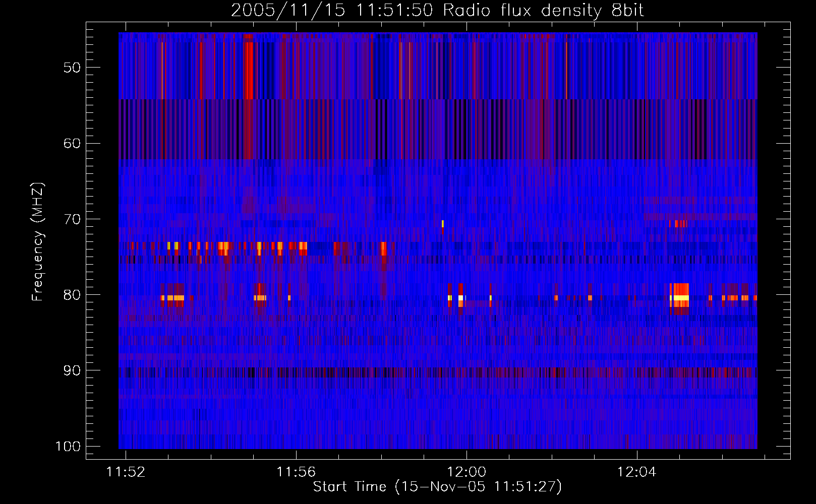
Task: Click the 50 frequency tick label
Action: (72, 68)
